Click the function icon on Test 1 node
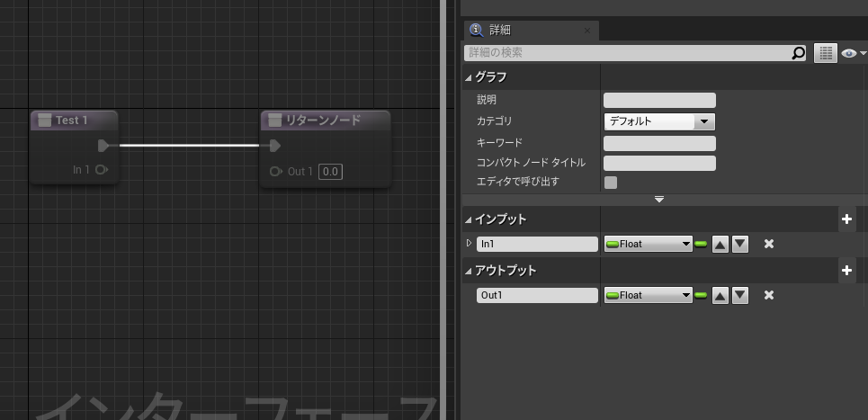Viewport: 868px width, 420px height. tap(45, 121)
